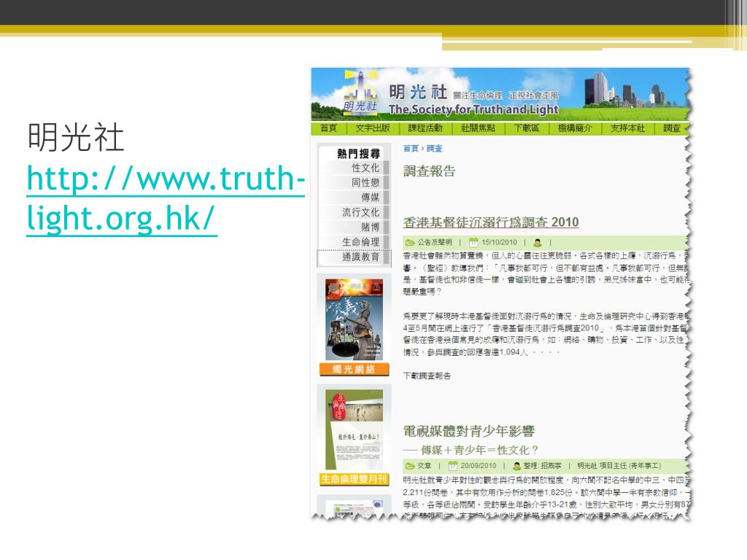The width and height of the screenshot is (747, 560).
Task: Click the calendar icon beside 15/10/2010
Action: [x=473, y=242]
